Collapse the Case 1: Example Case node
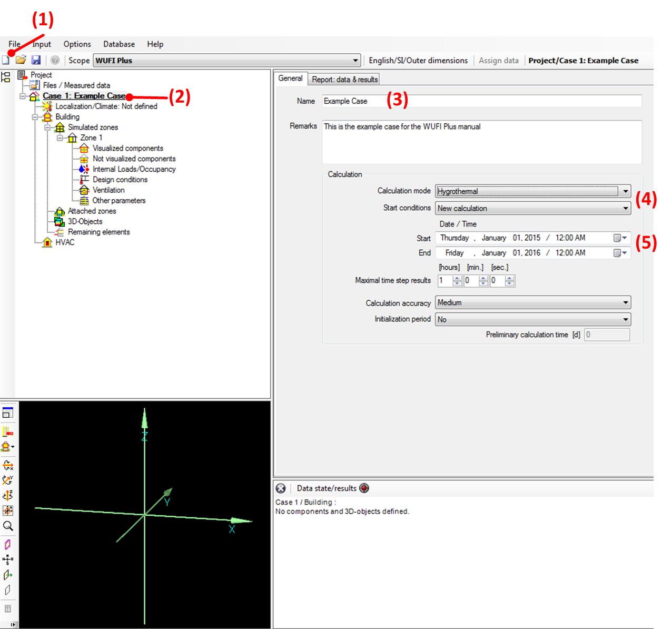Screen dimensions: 672x629 [x=23, y=96]
